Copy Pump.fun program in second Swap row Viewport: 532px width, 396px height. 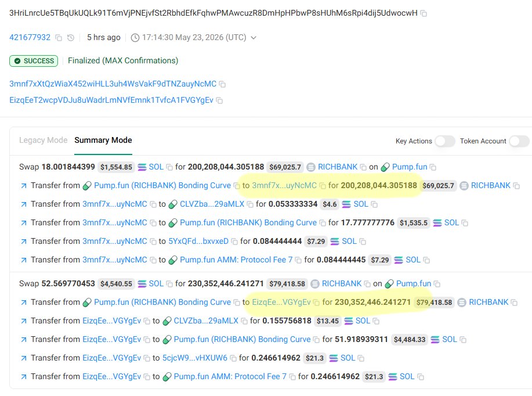437,284
